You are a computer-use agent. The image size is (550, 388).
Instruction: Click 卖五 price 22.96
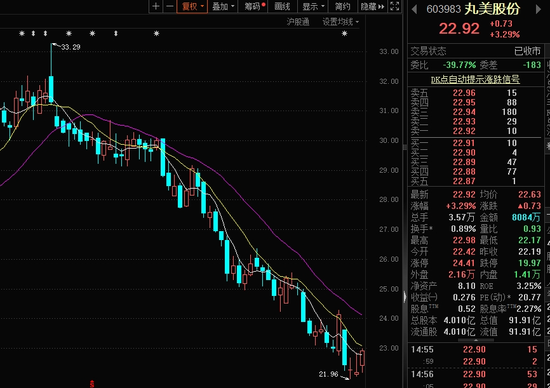[x=464, y=93]
